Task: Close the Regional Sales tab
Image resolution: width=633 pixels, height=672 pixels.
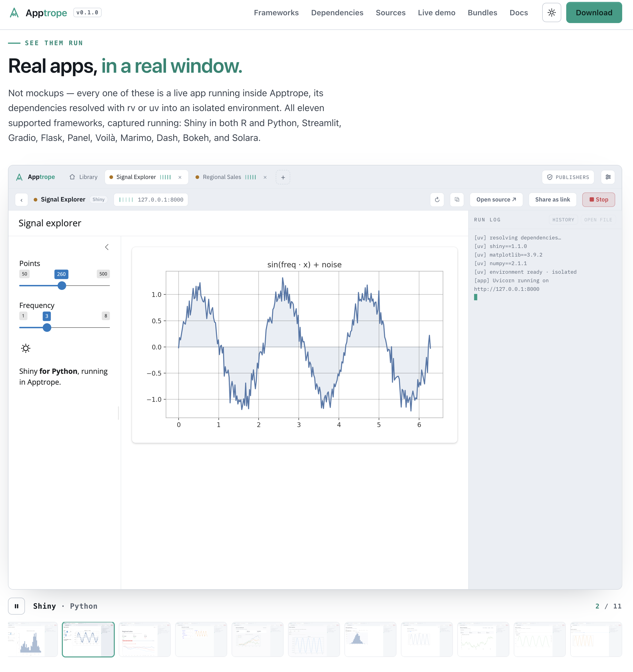Action: pyautogui.click(x=265, y=177)
